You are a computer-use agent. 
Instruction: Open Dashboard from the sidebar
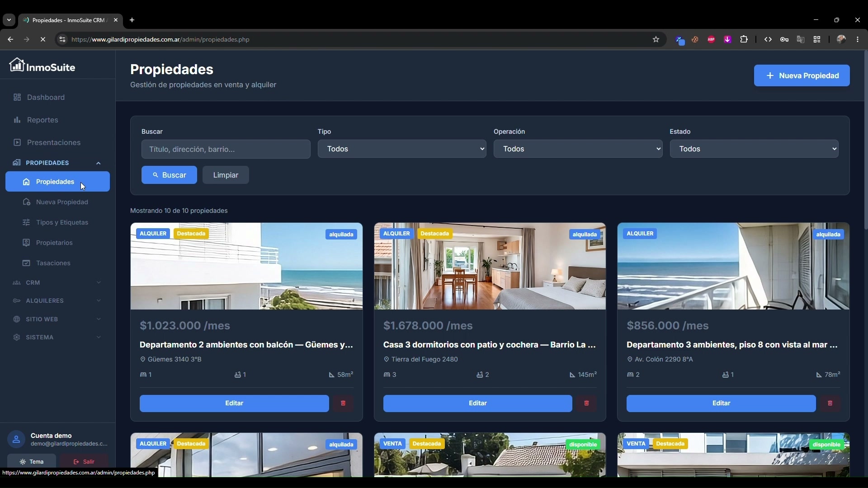coord(57,98)
